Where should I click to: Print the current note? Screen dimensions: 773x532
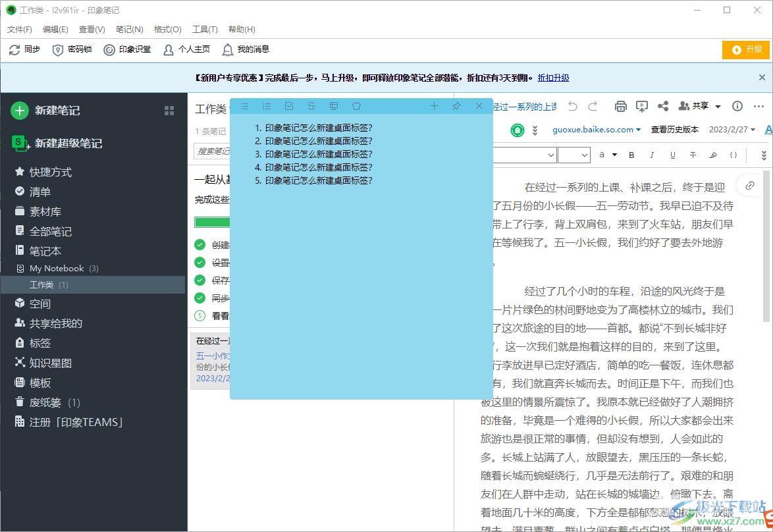[621, 106]
